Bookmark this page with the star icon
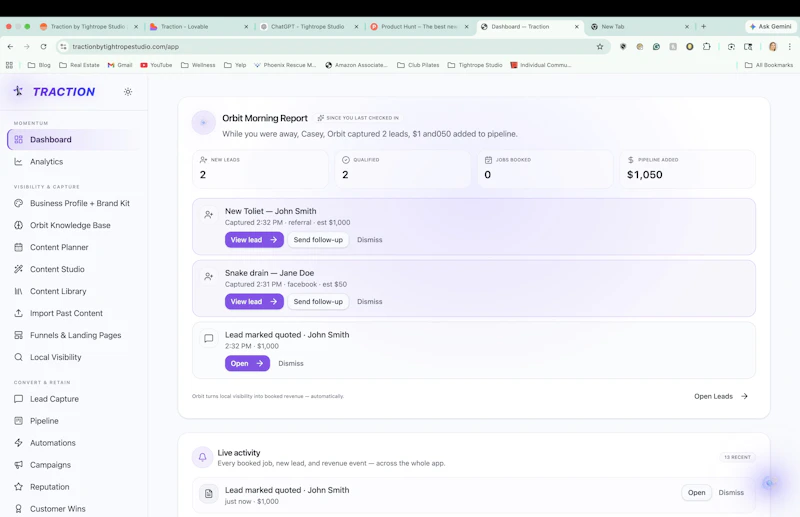This screenshot has height=517, width=800. click(x=600, y=46)
